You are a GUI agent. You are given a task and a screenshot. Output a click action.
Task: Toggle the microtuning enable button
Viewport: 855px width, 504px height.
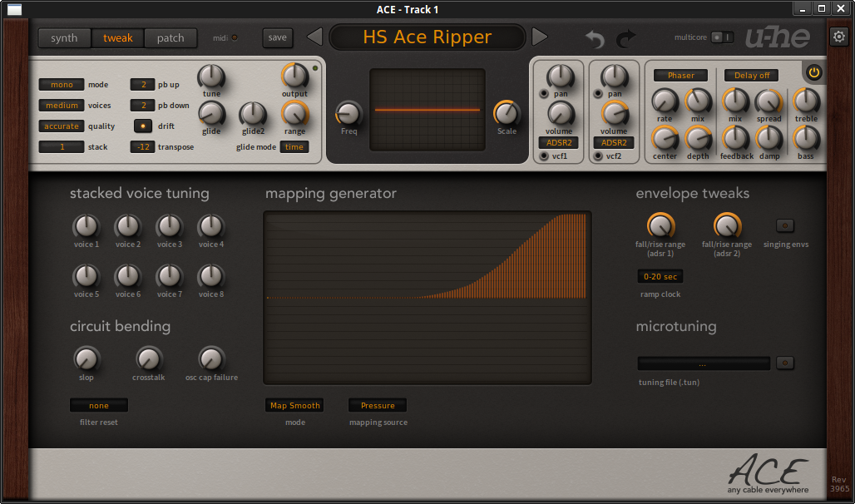click(784, 363)
